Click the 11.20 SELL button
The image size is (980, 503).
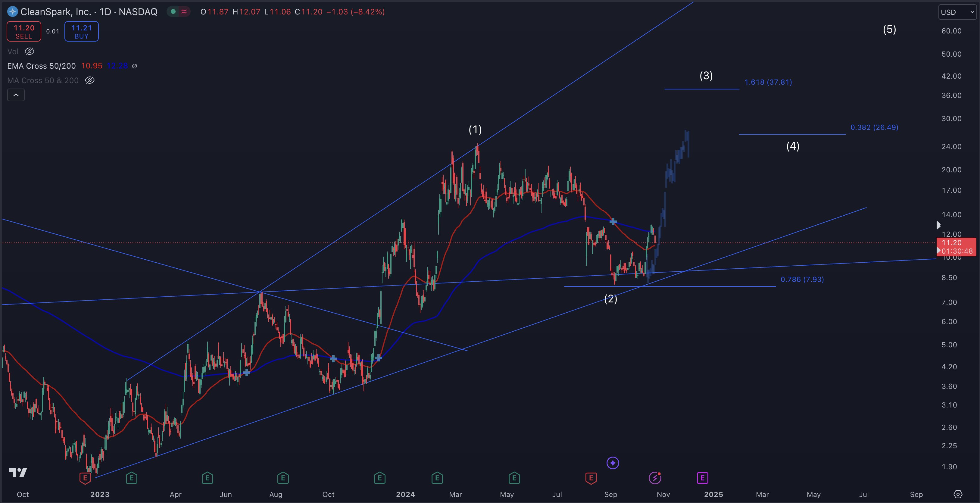tap(23, 32)
